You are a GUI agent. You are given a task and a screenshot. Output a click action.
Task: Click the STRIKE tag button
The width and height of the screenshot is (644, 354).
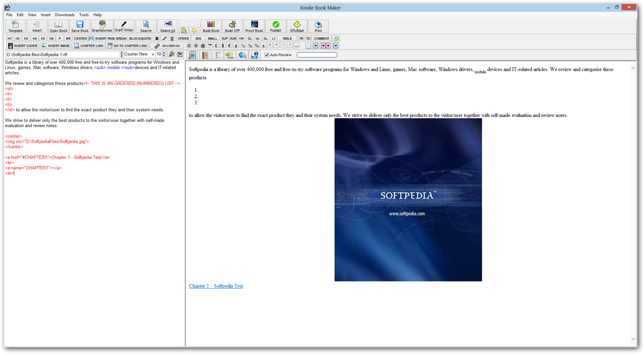click(x=183, y=38)
